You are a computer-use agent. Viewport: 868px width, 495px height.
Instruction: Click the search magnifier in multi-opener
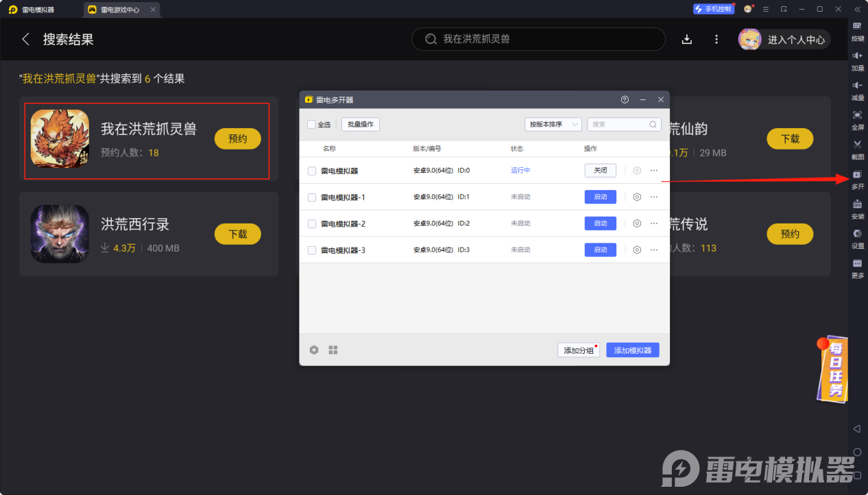pyautogui.click(x=653, y=124)
